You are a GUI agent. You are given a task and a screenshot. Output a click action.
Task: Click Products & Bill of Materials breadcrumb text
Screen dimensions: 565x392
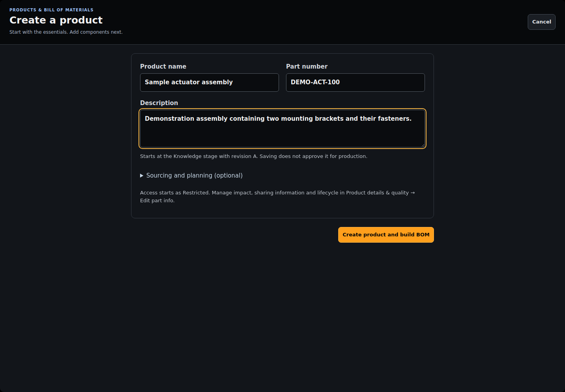click(51, 10)
